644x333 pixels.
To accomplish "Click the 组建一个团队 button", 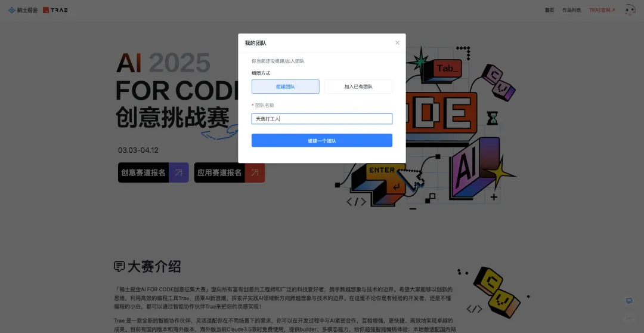I will coord(322,141).
